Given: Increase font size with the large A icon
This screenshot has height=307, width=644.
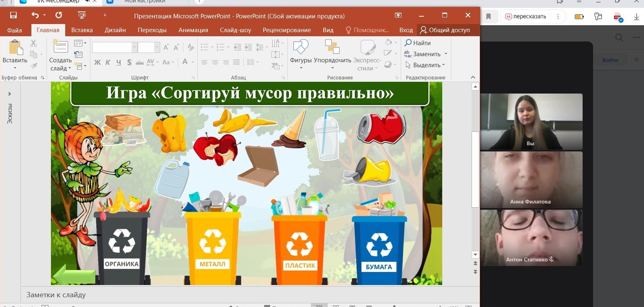Looking at the screenshot, I should pyautogui.click(x=166, y=47).
